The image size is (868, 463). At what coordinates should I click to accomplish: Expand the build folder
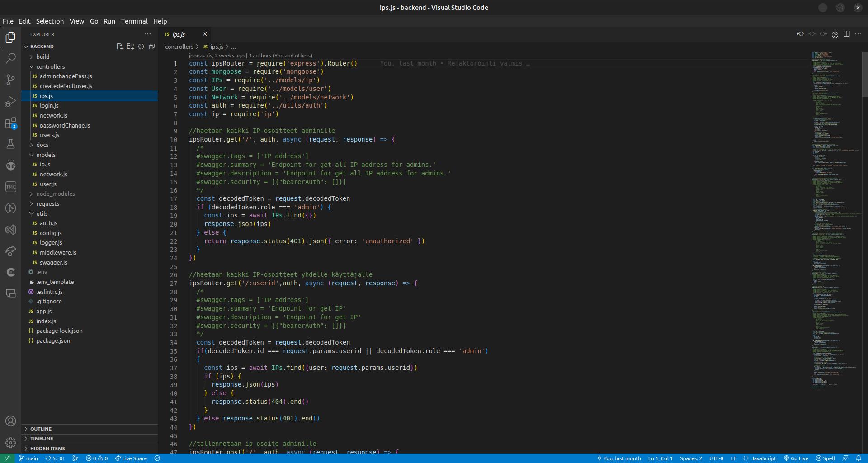click(x=43, y=57)
